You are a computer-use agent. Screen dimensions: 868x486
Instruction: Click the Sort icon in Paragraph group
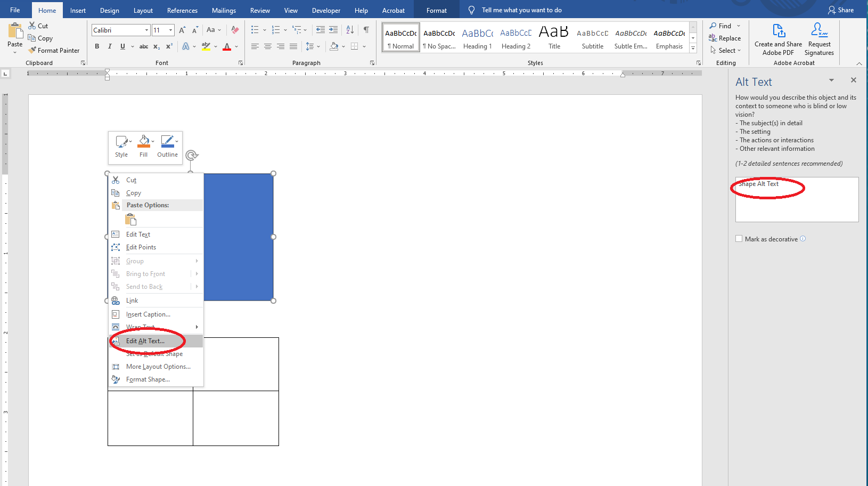[x=350, y=30]
